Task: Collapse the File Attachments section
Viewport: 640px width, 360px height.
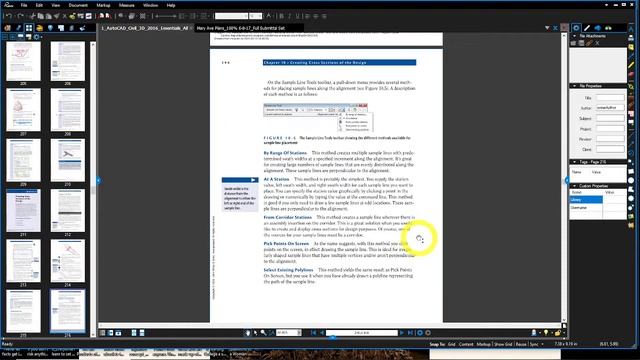Action: coord(574,36)
